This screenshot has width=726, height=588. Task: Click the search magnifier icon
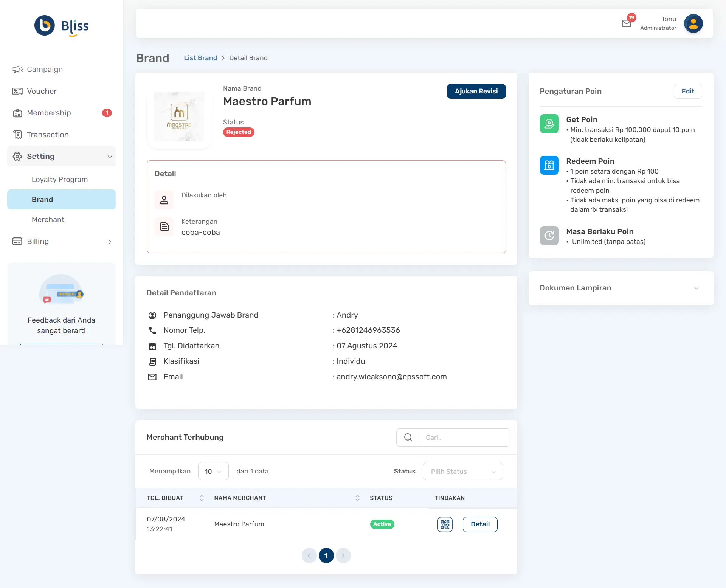pyautogui.click(x=408, y=438)
